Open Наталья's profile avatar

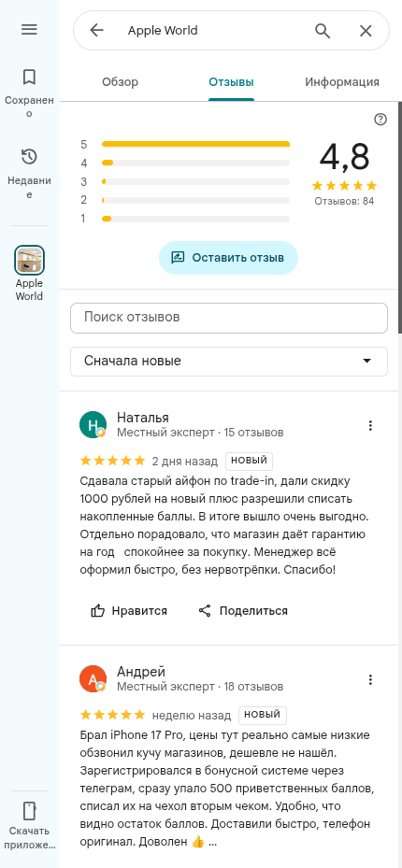pyautogui.click(x=93, y=424)
